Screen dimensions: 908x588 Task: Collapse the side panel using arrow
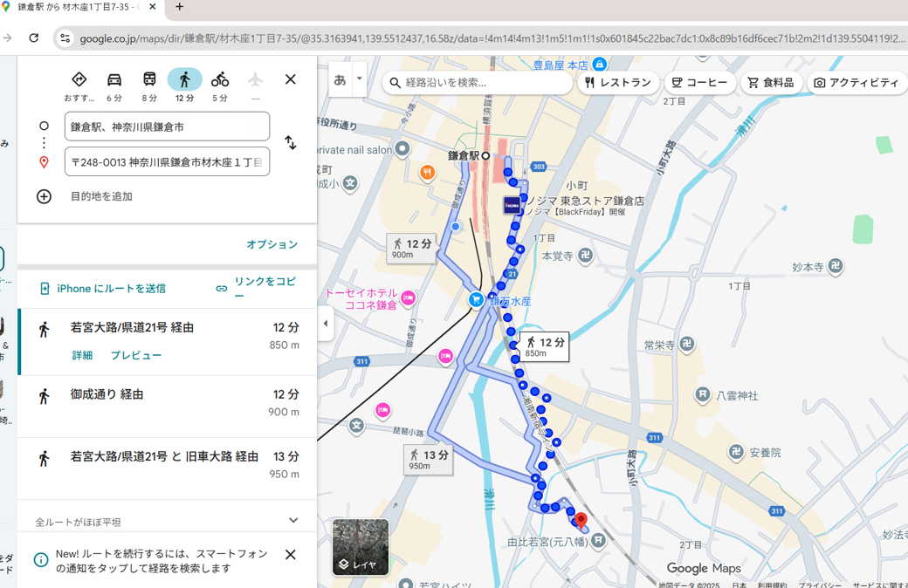(x=326, y=324)
